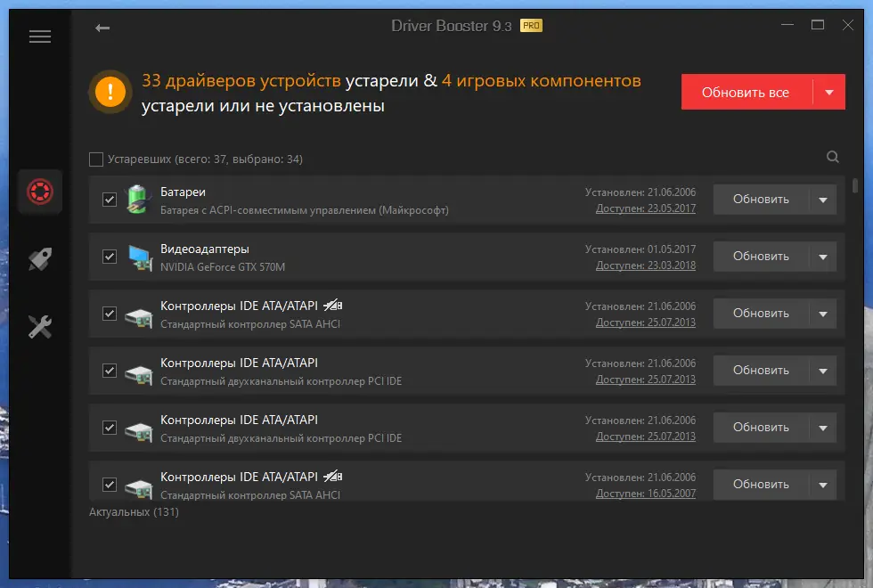Uncheck the Батареи driver checkbox
Screen dimensions: 873x588
(x=109, y=200)
